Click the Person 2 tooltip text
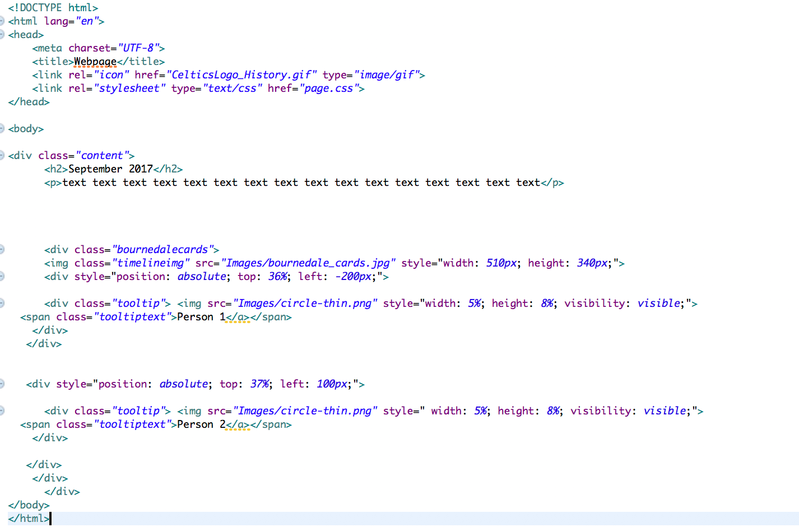799x532 pixels. [x=201, y=424]
